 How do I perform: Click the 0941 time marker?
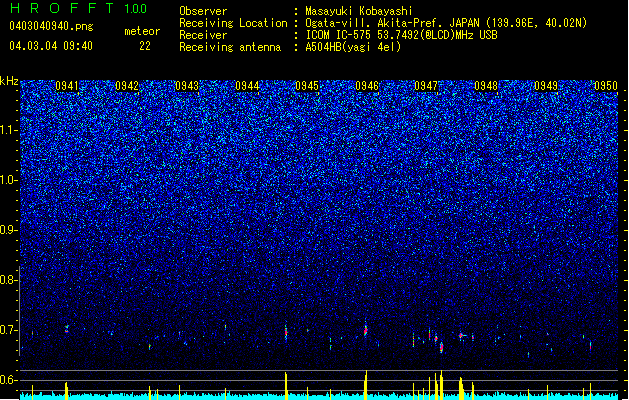click(x=67, y=86)
